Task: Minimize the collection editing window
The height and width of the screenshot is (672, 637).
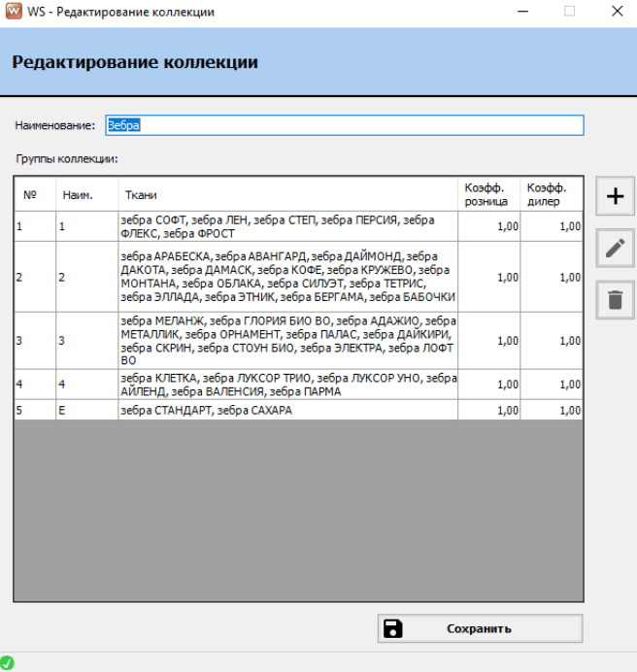Action: pyautogui.click(x=524, y=12)
